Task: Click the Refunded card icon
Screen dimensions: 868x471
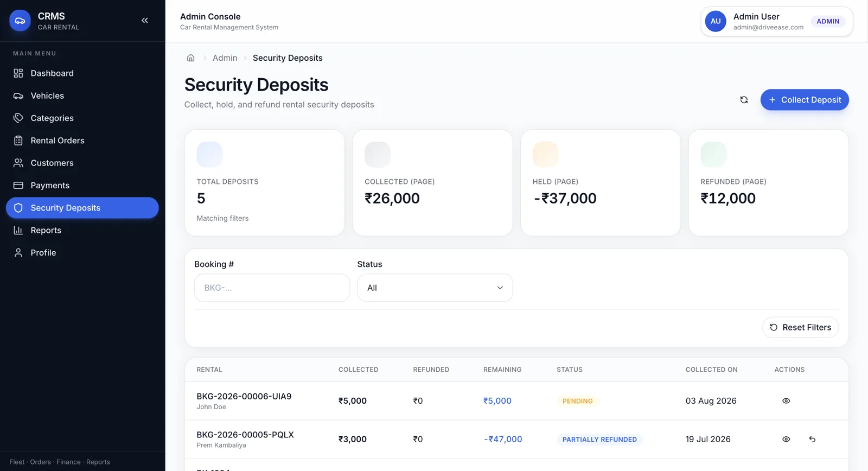Action: pos(713,154)
